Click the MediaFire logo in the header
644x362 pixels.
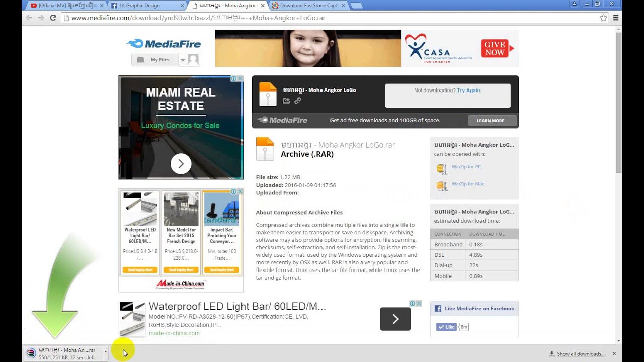[164, 44]
